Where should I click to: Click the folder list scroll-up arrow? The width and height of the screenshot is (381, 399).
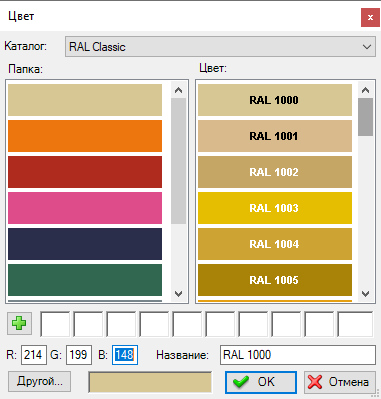coord(179,90)
